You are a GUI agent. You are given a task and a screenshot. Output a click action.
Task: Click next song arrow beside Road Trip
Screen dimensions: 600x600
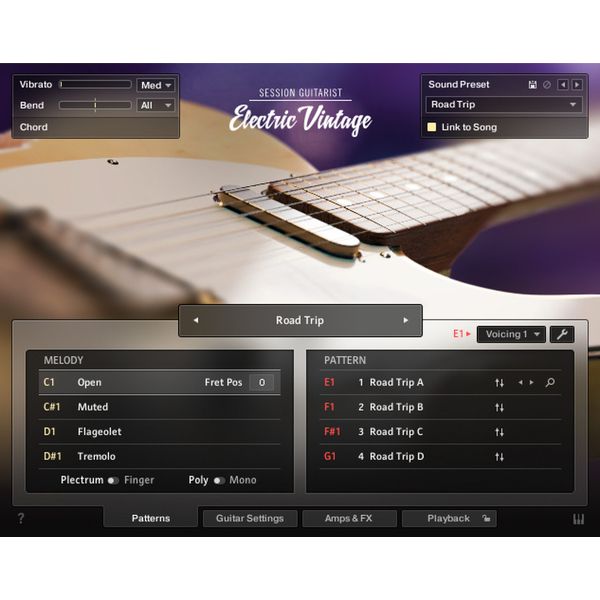pyautogui.click(x=405, y=320)
